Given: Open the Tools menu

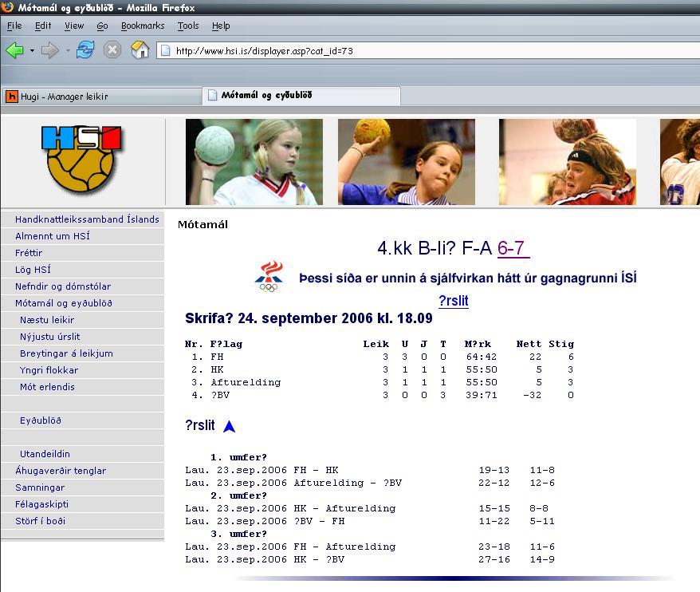Looking at the screenshot, I should pos(188,26).
